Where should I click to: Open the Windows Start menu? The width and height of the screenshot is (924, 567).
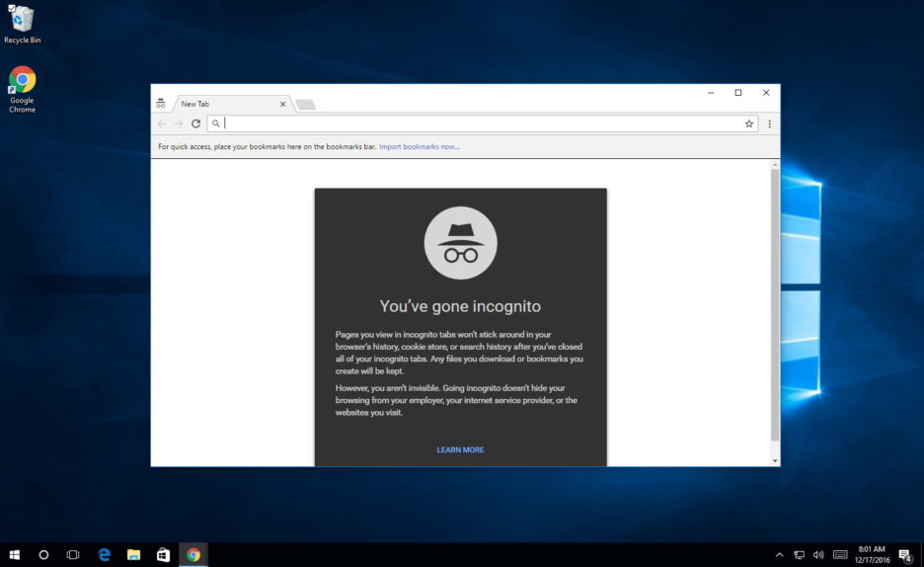(14, 554)
